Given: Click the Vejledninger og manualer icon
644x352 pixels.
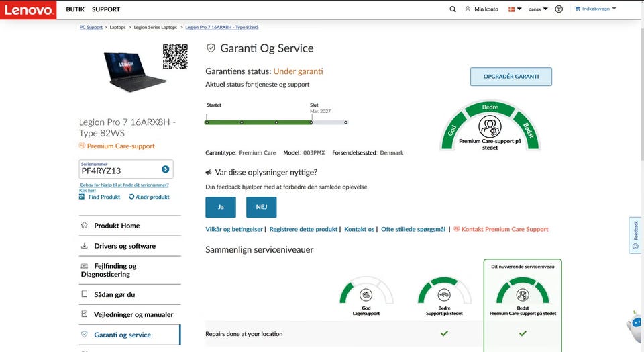Looking at the screenshot, I should [x=85, y=314].
